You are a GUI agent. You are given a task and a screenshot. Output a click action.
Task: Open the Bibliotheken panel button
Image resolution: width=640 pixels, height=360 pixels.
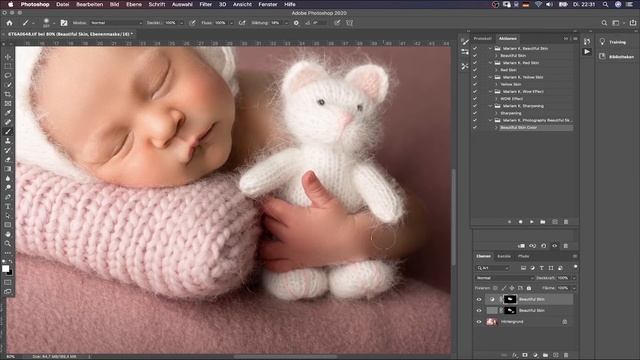(x=616, y=57)
